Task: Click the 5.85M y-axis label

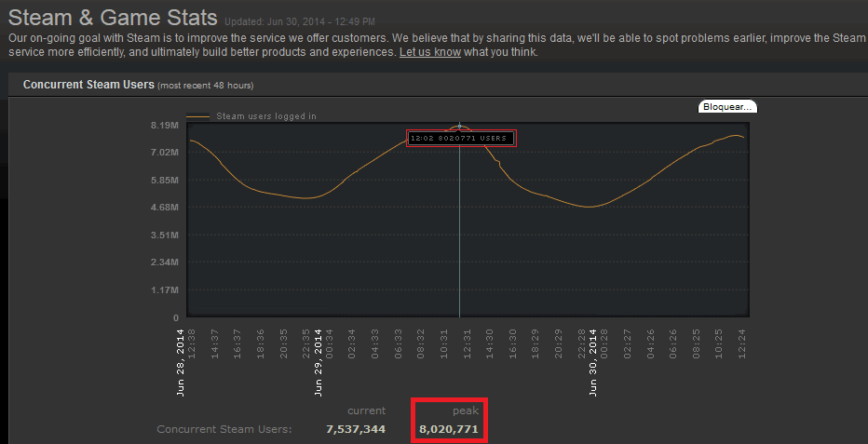Action: click(165, 181)
